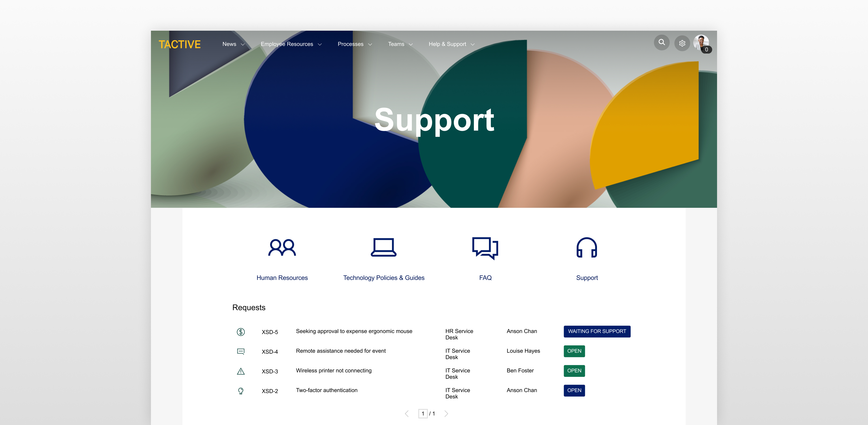
Task: Go to previous page of requests
Action: (407, 413)
